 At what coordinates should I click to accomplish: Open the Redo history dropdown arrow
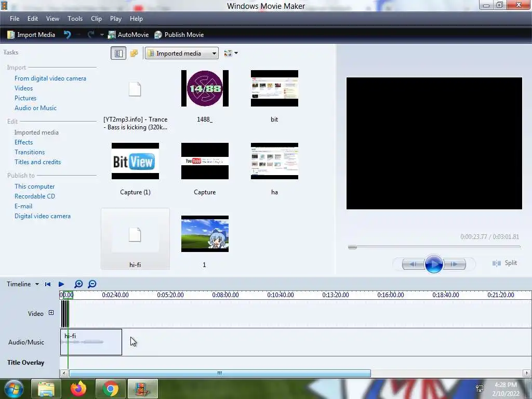[x=102, y=35]
